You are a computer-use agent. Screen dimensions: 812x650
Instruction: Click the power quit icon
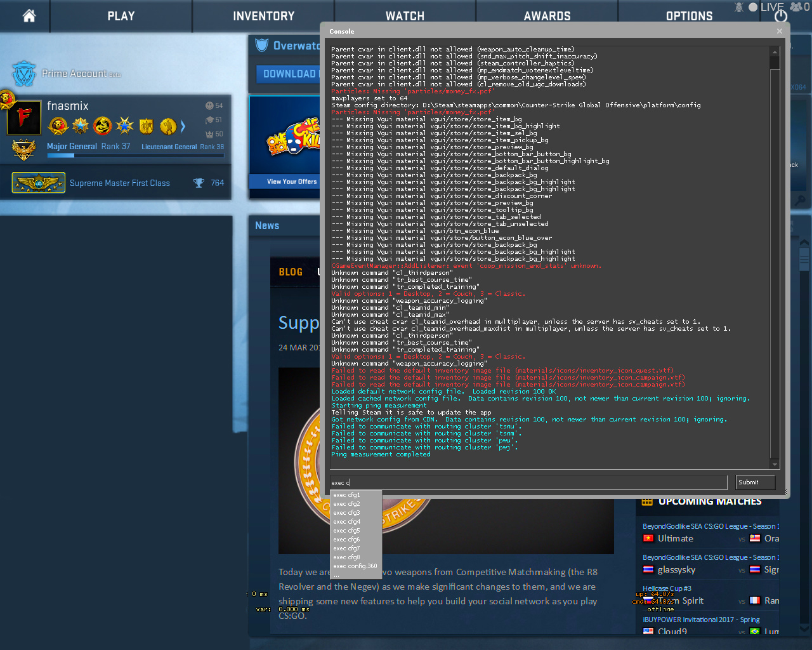pos(781,15)
